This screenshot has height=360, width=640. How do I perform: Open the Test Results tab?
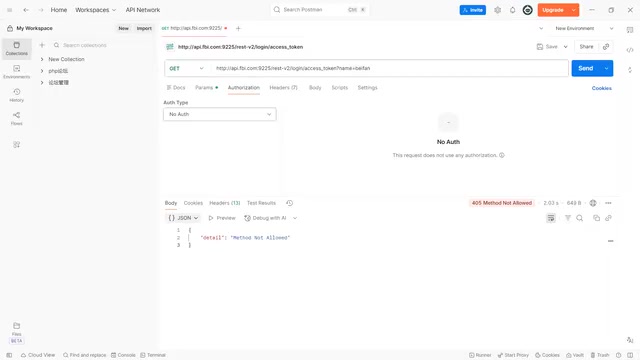tap(261, 203)
